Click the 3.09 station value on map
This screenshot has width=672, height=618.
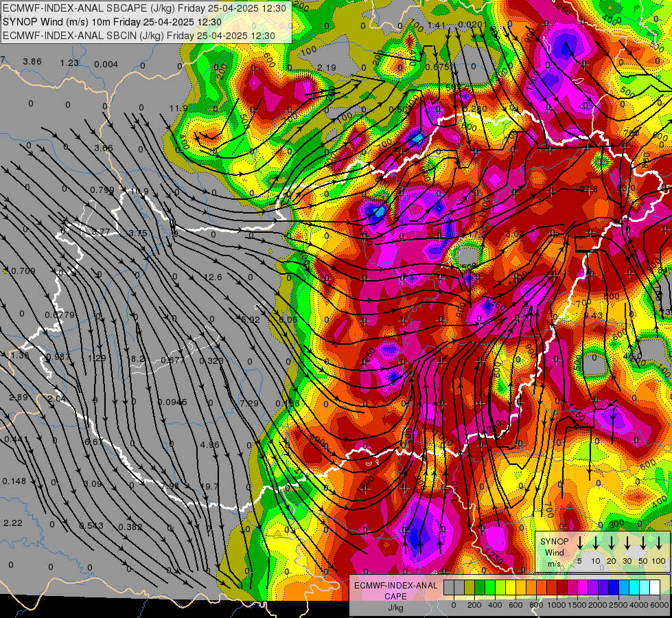pos(93,484)
